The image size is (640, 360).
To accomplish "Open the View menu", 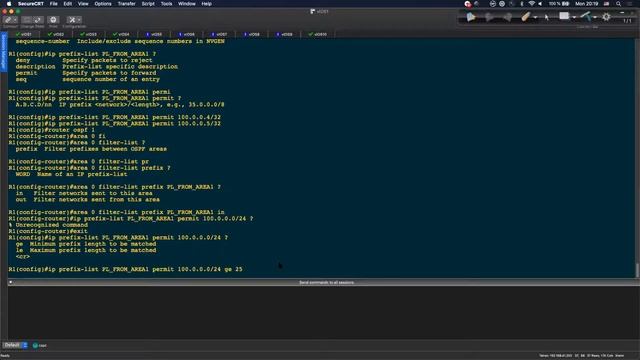I will (x=83, y=4).
